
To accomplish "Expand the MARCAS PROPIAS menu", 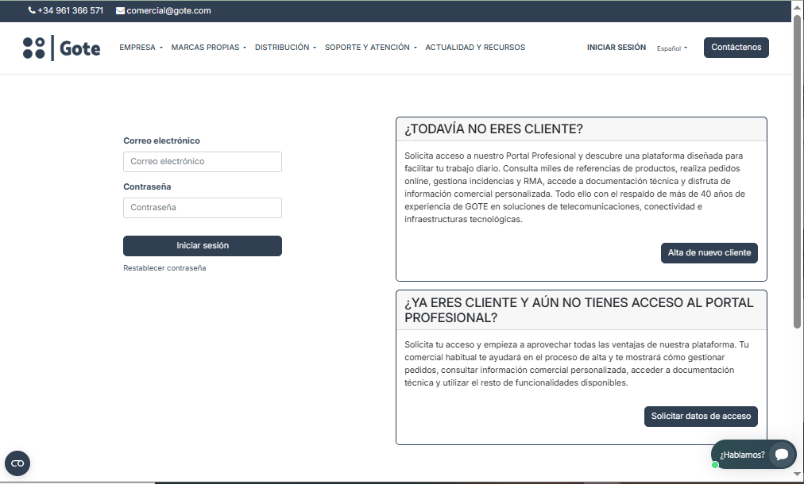I will coord(208,47).
